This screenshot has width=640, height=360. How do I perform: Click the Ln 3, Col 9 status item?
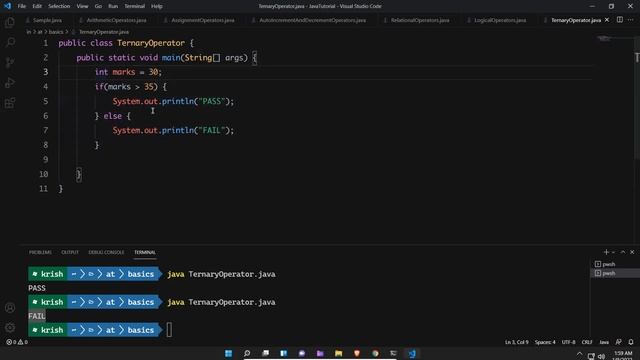(x=516, y=342)
